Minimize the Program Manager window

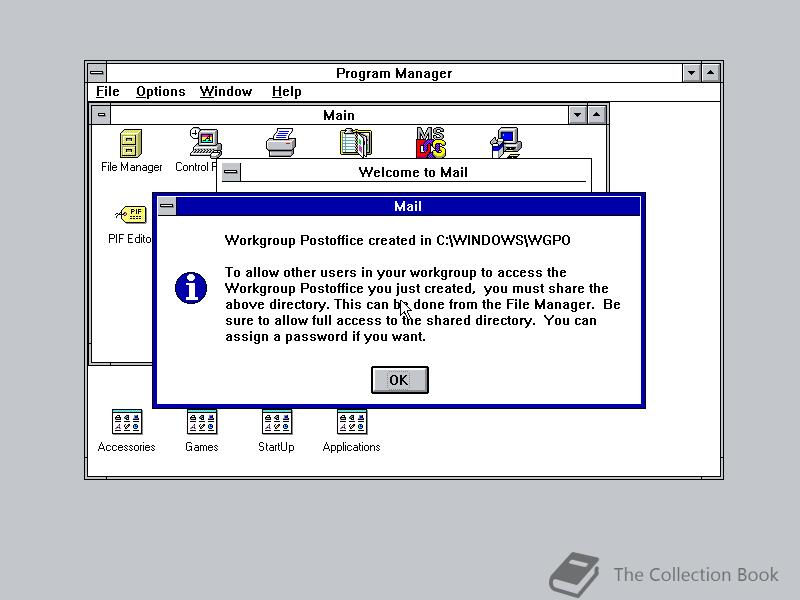point(691,73)
